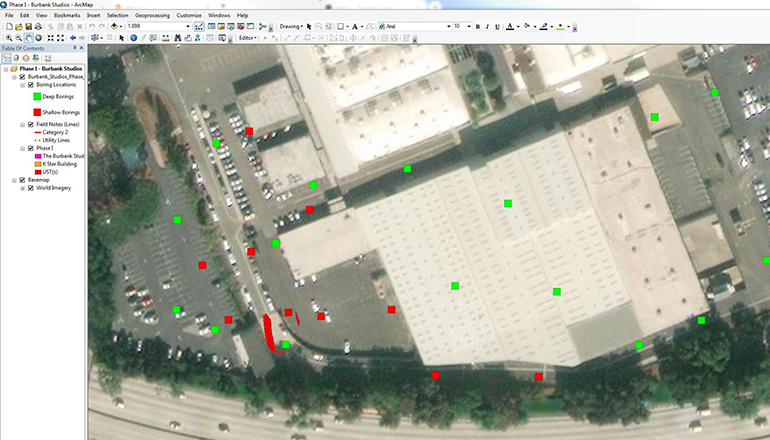
Task: Open the ModelBuilder window icon
Action: 262,26
